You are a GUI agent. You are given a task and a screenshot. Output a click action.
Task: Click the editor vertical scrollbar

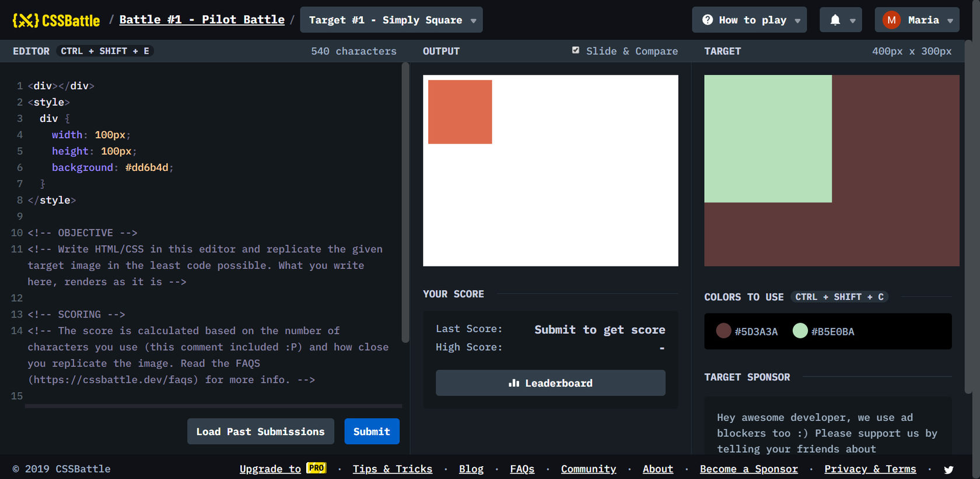click(x=405, y=202)
